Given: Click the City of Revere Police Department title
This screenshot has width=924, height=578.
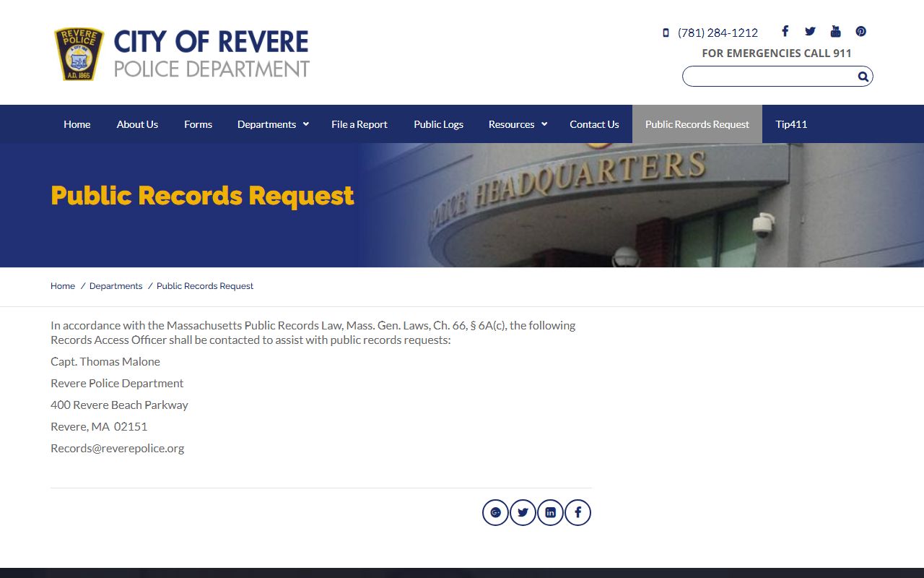Looking at the screenshot, I should (212, 54).
